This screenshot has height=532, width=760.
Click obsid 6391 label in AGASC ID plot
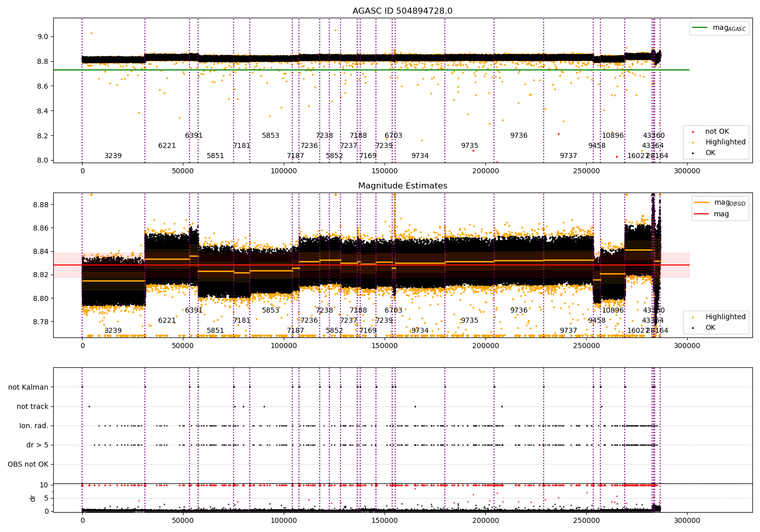(194, 136)
